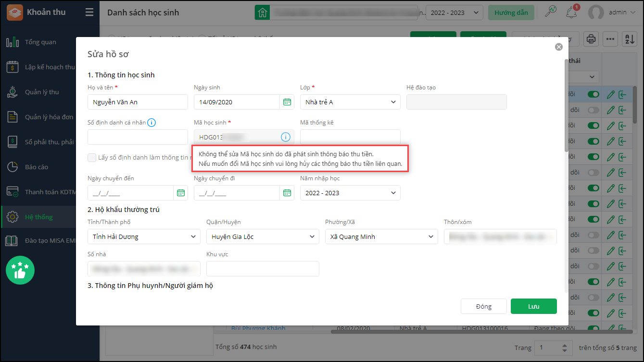This screenshot has width=644, height=362.
Task: Click the Họ và tên field
Action: [138, 102]
